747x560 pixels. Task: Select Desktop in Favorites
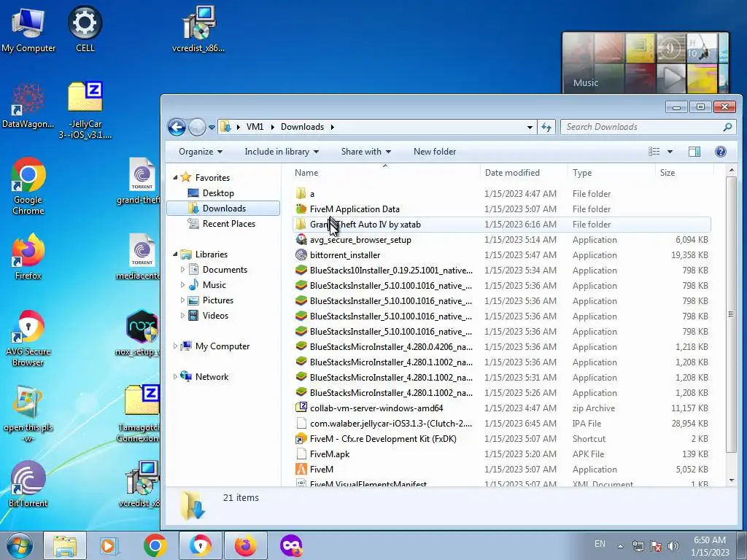pos(217,192)
